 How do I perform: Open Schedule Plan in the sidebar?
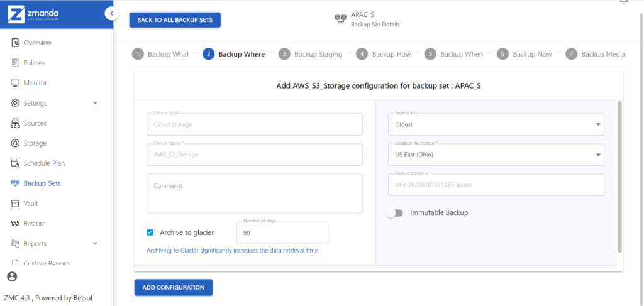point(44,163)
